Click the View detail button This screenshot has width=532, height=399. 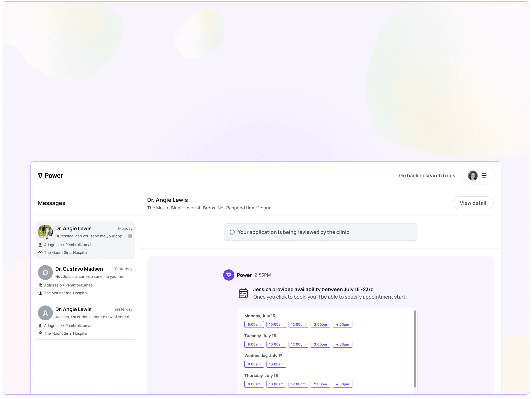point(473,203)
